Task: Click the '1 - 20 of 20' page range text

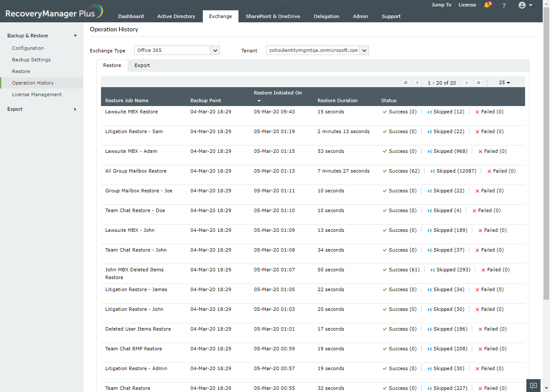Action: 442,83
